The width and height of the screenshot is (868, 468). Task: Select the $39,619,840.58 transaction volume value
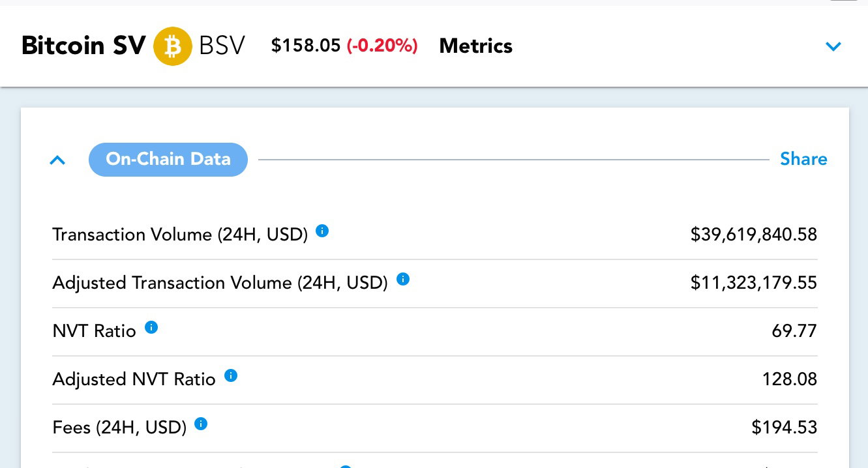click(x=754, y=235)
